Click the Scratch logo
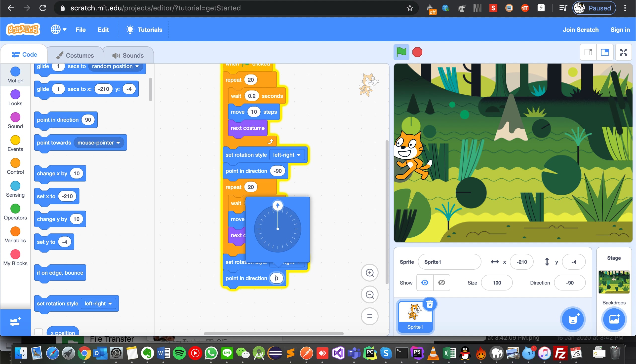The image size is (636, 364). pos(23,30)
